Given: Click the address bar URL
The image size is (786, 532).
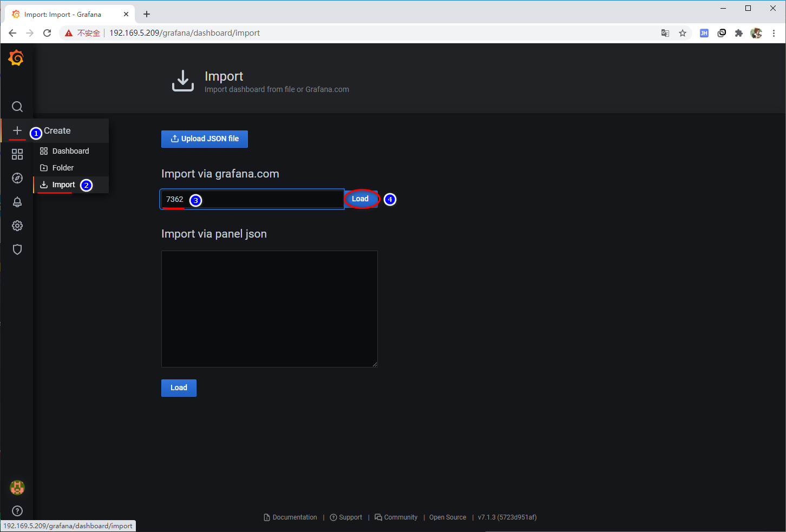Looking at the screenshot, I should [185, 33].
